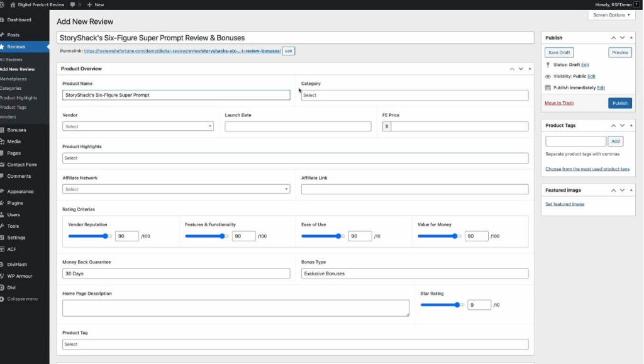Click the Divi sidebar icon
This screenshot has height=364, width=644.
pyautogui.click(x=2, y=288)
